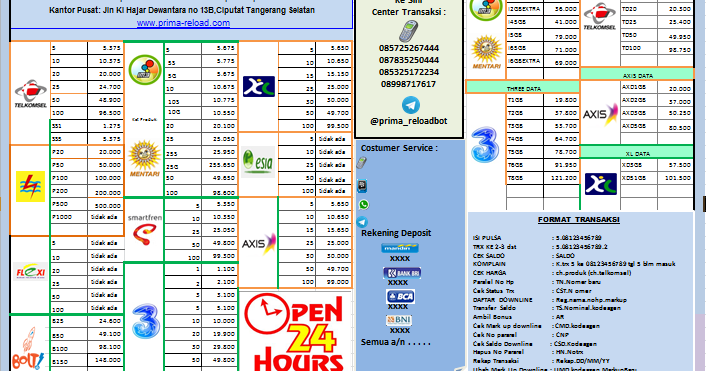Click the 101.500 price cell
706x371 pixels.
point(675,178)
